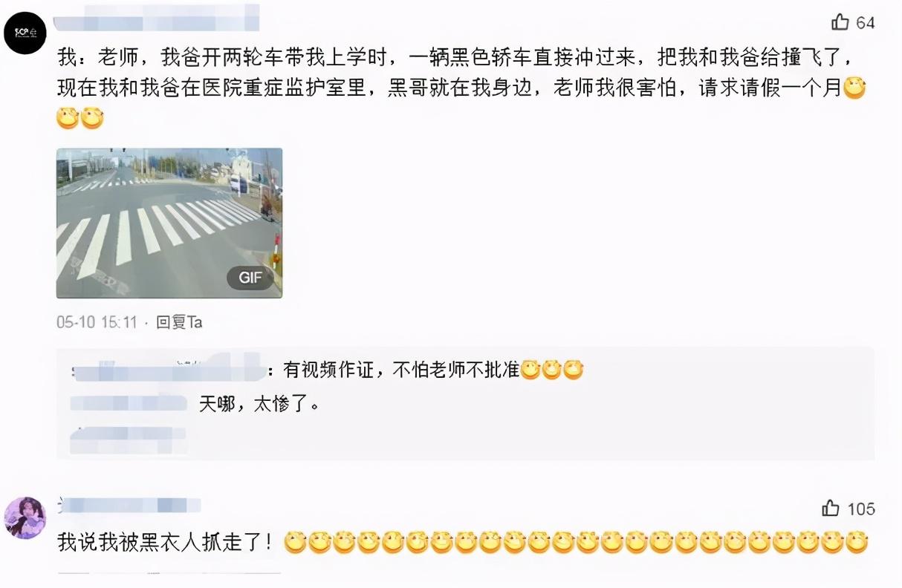Click the 64 like count number
902x588 pixels.
click(x=866, y=23)
